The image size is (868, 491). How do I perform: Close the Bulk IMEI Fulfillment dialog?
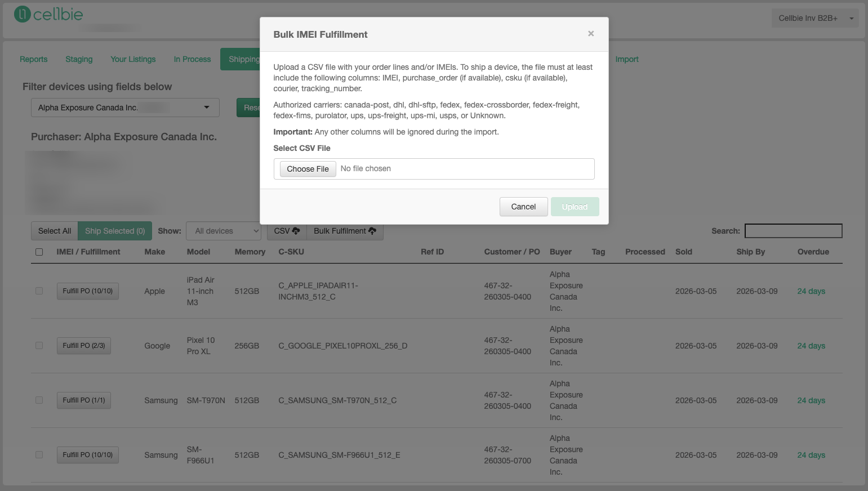click(x=591, y=34)
